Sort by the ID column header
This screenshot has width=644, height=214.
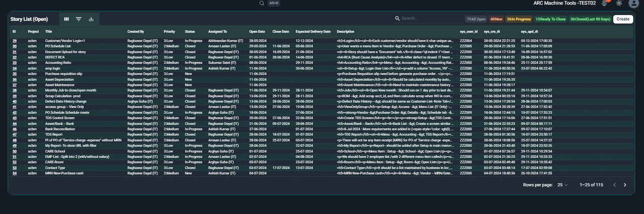tap(14, 32)
